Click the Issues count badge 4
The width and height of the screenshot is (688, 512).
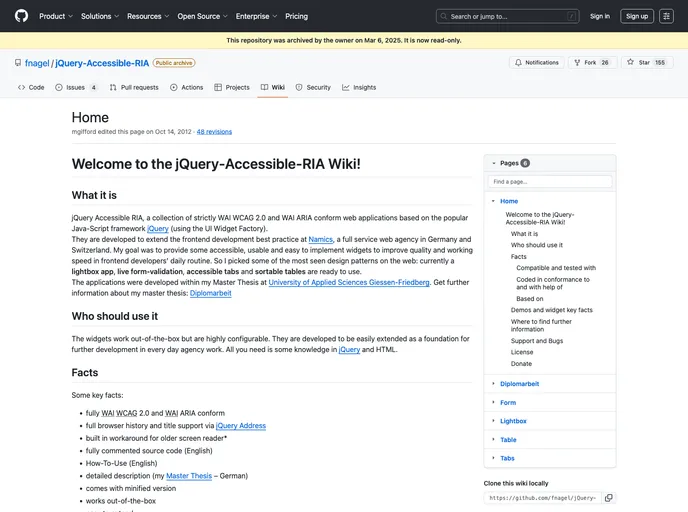pos(93,87)
